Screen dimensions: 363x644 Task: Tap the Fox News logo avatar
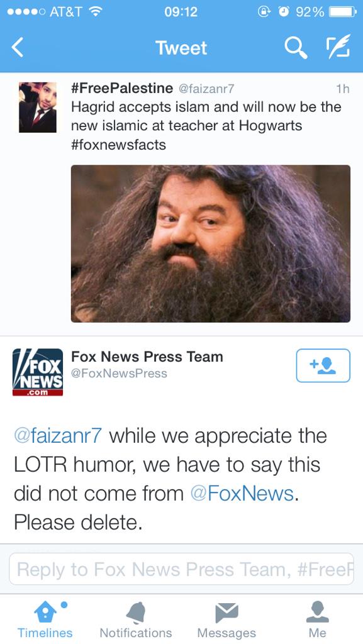coord(38,372)
